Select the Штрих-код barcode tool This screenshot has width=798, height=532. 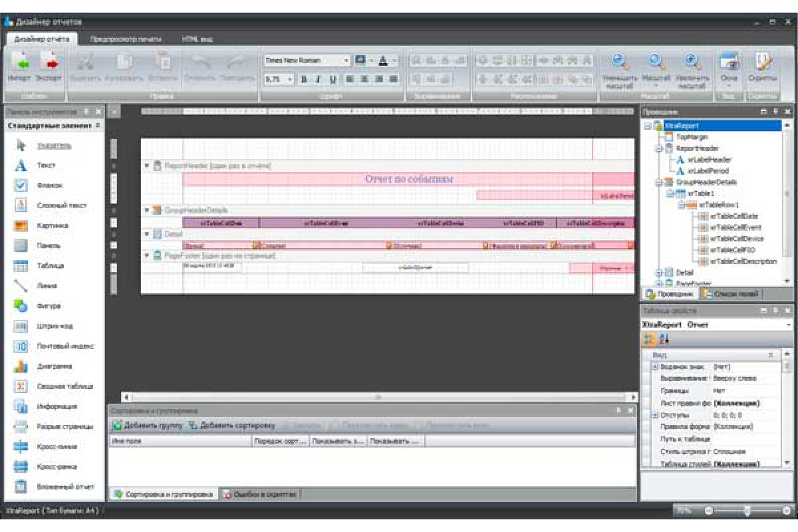pos(55,326)
